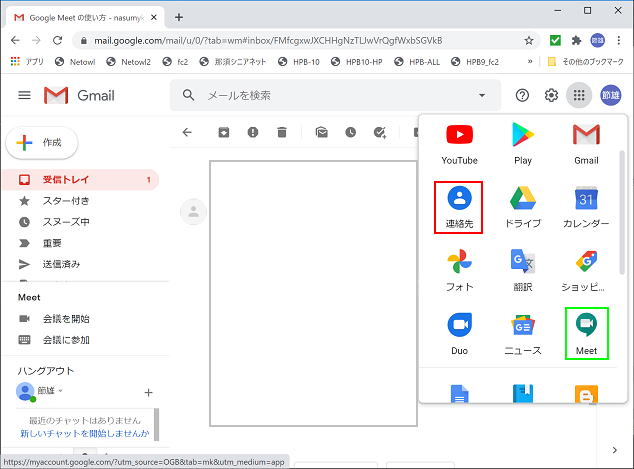The height and width of the screenshot is (469, 634).
Task: Open HPB-ALL bookmark
Action: pyautogui.click(x=417, y=61)
